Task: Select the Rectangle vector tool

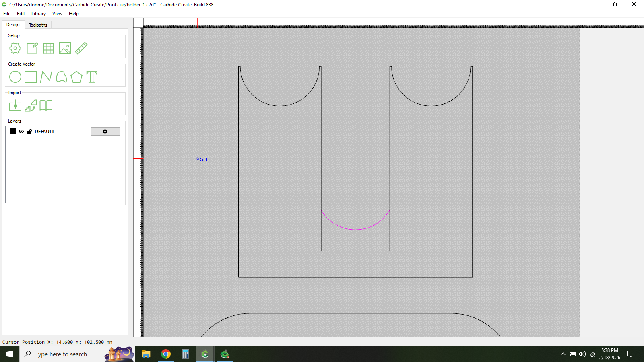Action: pos(31,77)
